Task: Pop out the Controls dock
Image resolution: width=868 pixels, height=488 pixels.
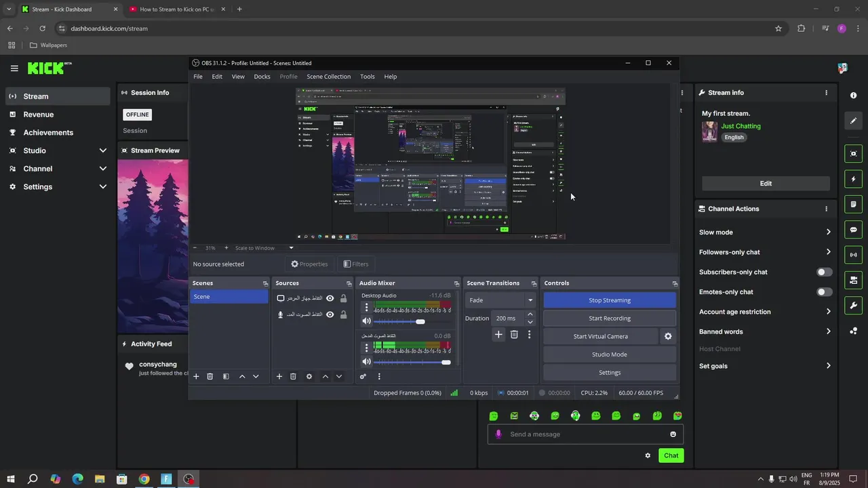Action: coord(675,283)
